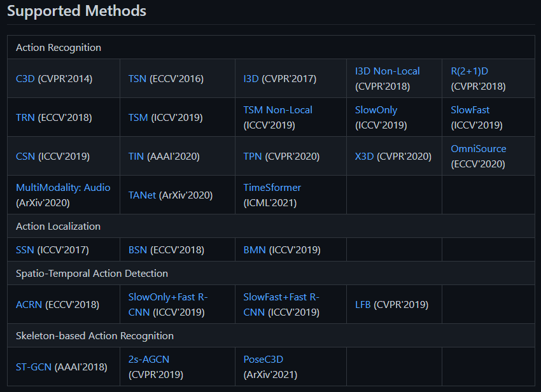Open the ST-GCN skeleton link
541x392 pixels.
tap(34, 367)
